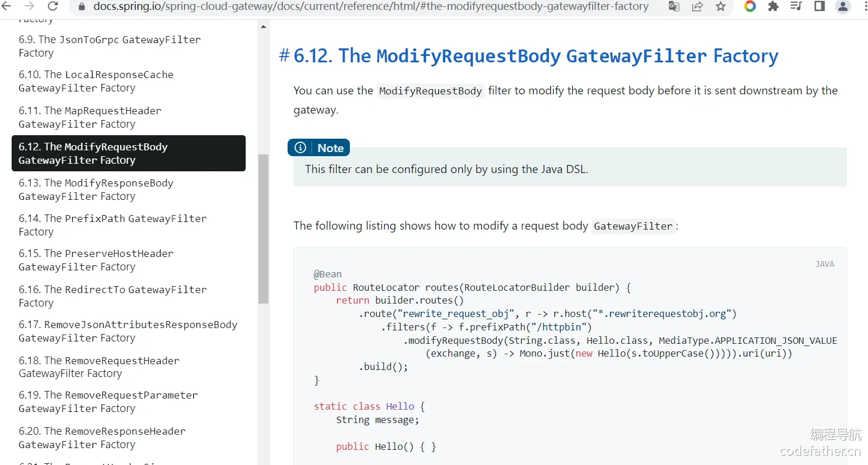This screenshot has width=868, height=465.
Task: Open the Chrome profile avatar
Action: coord(843,6)
